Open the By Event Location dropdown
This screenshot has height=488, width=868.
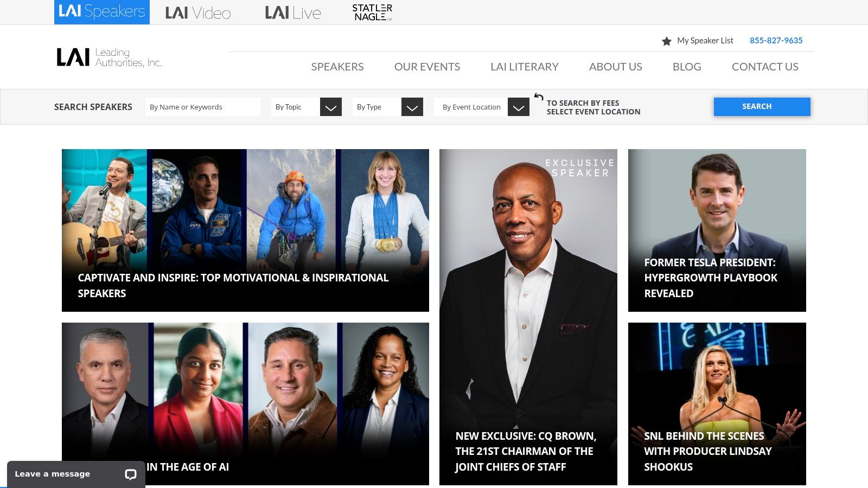tap(482, 107)
